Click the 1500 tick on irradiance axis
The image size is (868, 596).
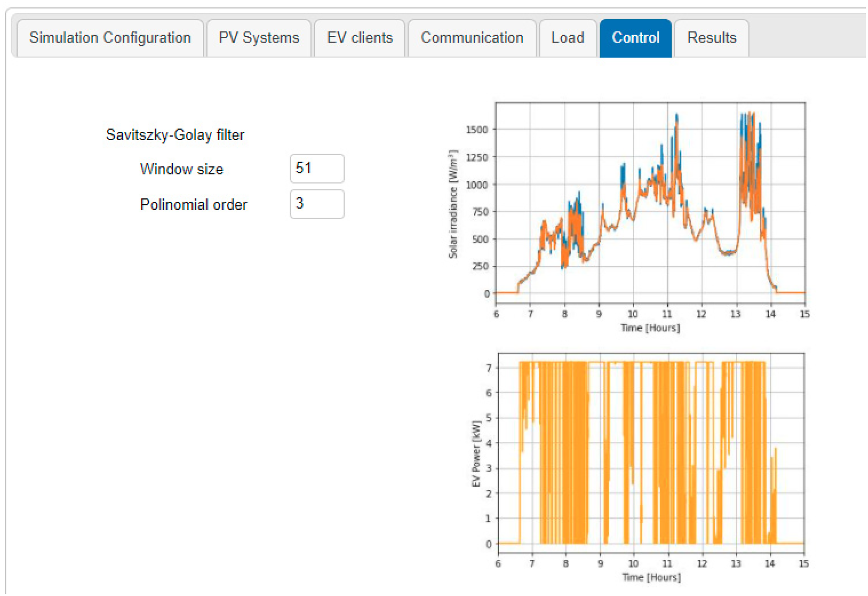[477, 130]
